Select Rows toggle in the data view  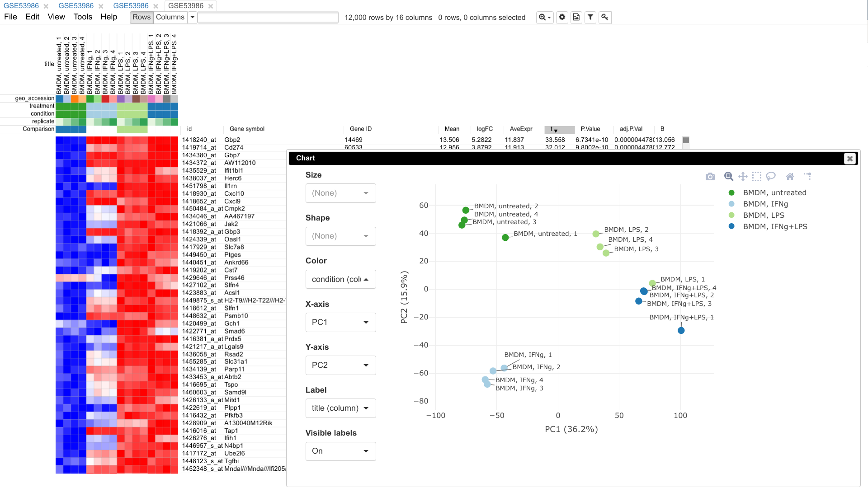click(x=142, y=17)
